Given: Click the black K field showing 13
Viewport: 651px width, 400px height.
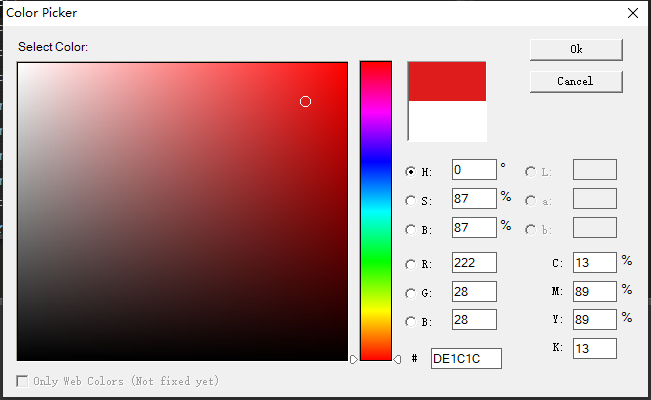Looking at the screenshot, I should coord(595,348).
